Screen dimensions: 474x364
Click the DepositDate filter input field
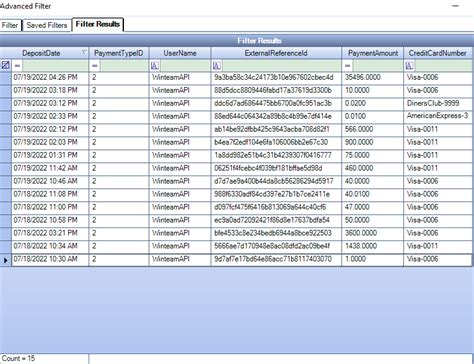[55, 65]
